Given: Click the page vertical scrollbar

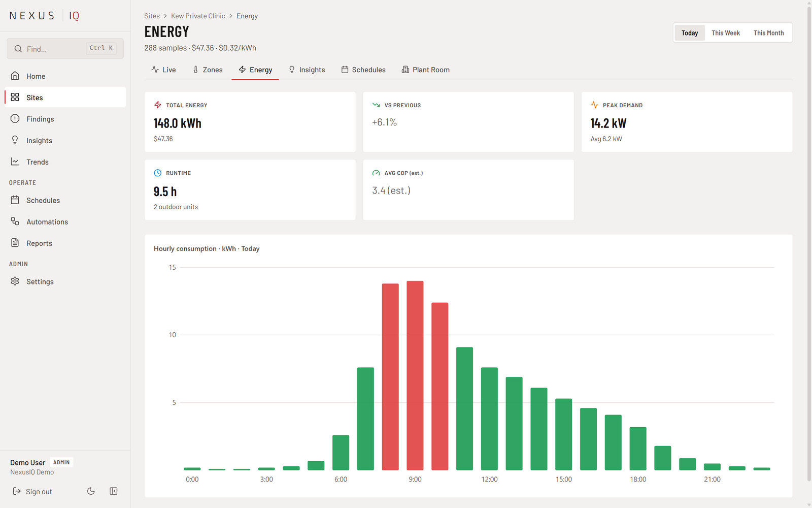Looking at the screenshot, I should (809, 244).
